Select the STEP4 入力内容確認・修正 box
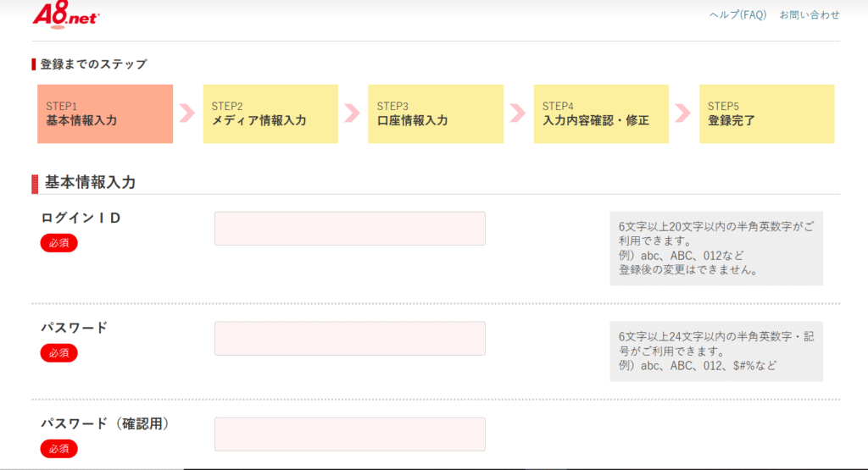The image size is (868, 470). (601, 114)
